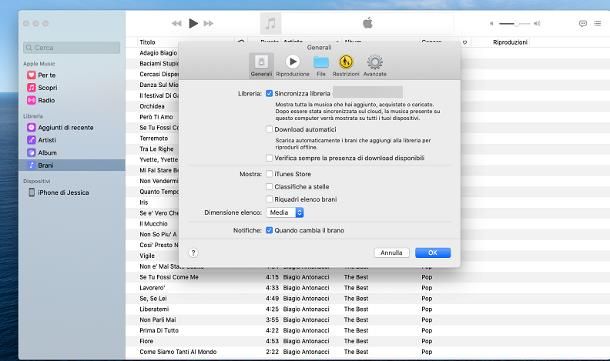Select the song Adagio Biagio
The height and width of the screenshot is (361, 610).
158,53
